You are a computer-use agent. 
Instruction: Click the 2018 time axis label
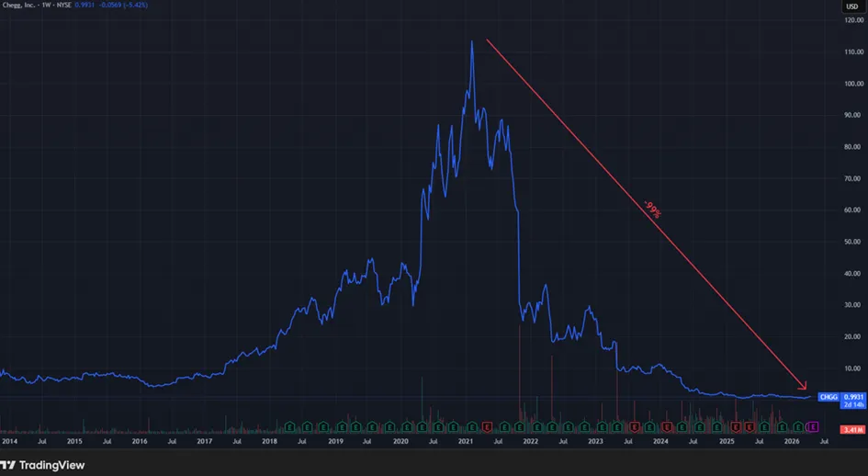270,441
